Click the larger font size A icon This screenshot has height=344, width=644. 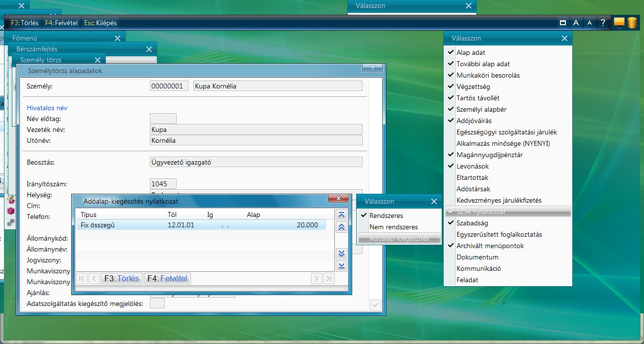[576, 23]
